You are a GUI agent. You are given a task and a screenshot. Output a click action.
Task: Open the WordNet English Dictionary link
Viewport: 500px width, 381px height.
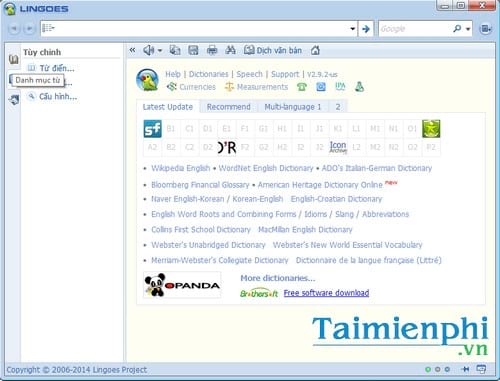pos(266,168)
